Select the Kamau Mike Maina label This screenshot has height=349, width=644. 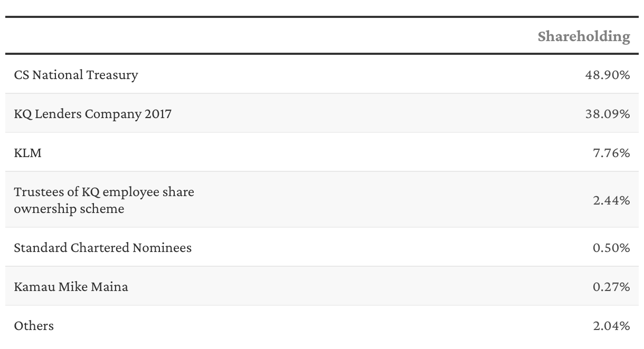(71, 287)
